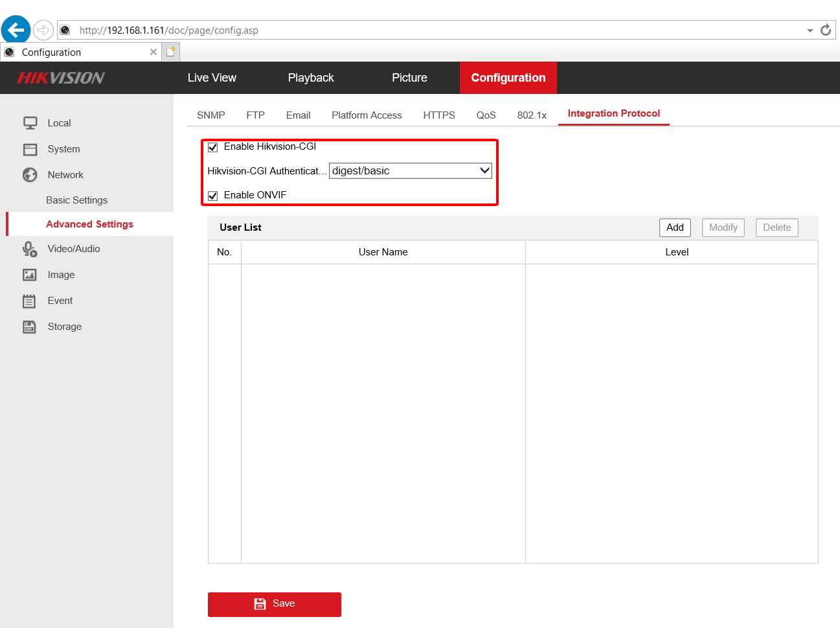Click the Add user button
Image resolution: width=840 pixels, height=628 pixels.
tap(675, 227)
